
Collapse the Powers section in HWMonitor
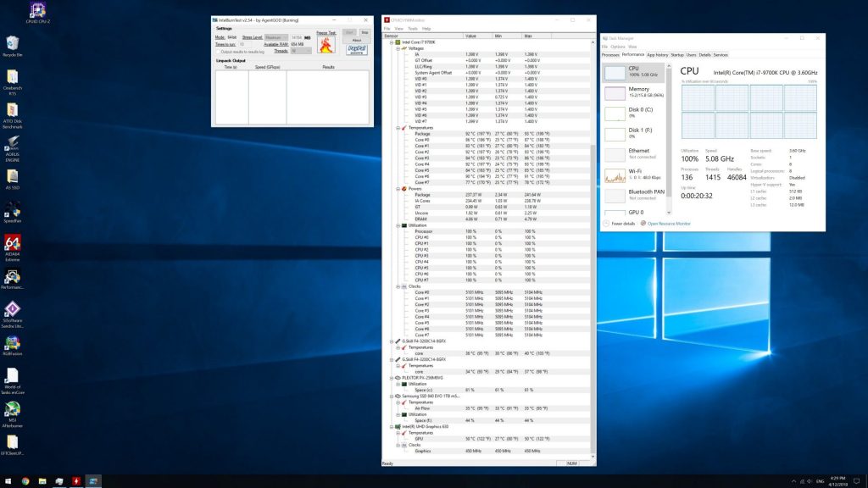click(x=398, y=189)
